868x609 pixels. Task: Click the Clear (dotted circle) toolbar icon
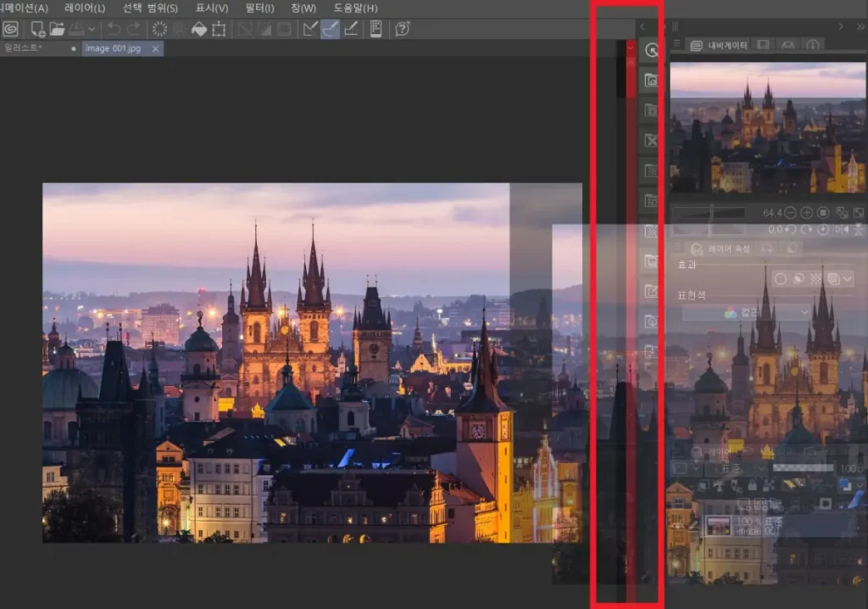[159, 29]
